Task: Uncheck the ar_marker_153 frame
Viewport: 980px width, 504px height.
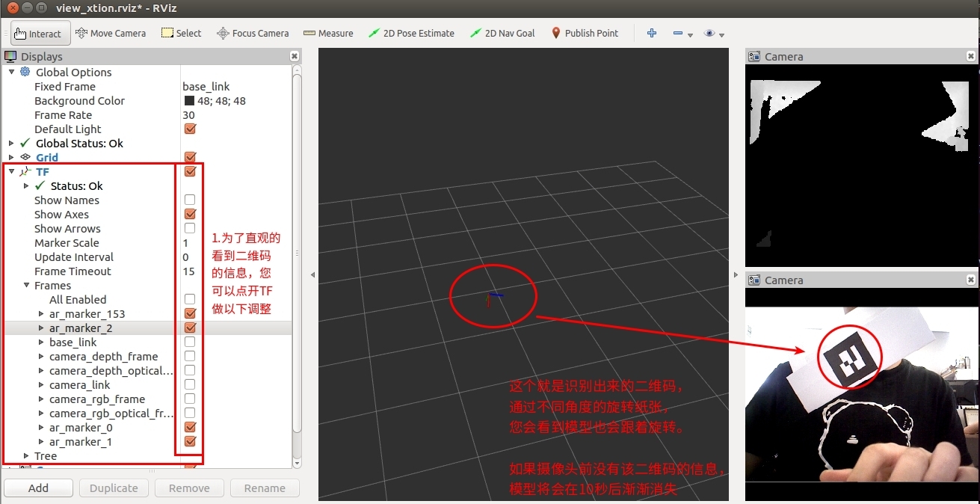Action: [x=190, y=313]
